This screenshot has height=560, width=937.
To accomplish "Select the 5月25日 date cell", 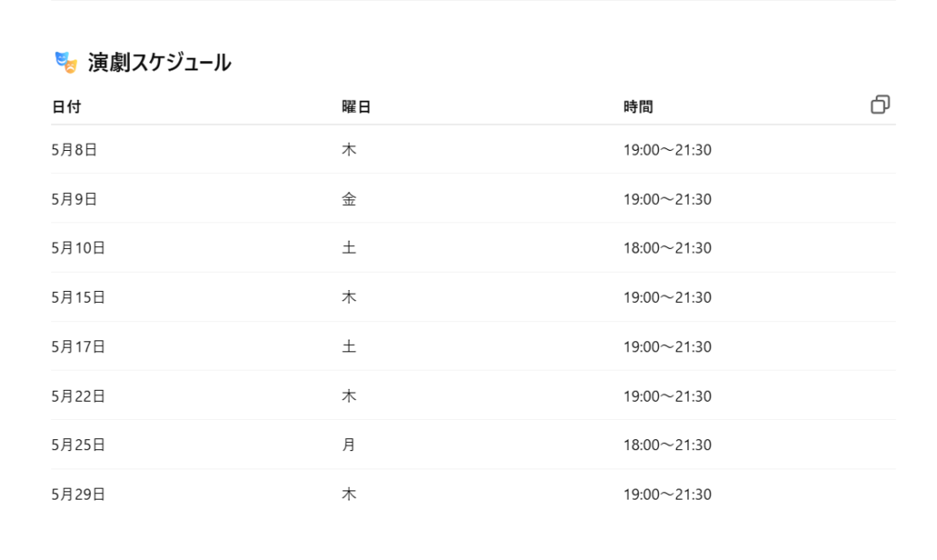I will 79,446.
